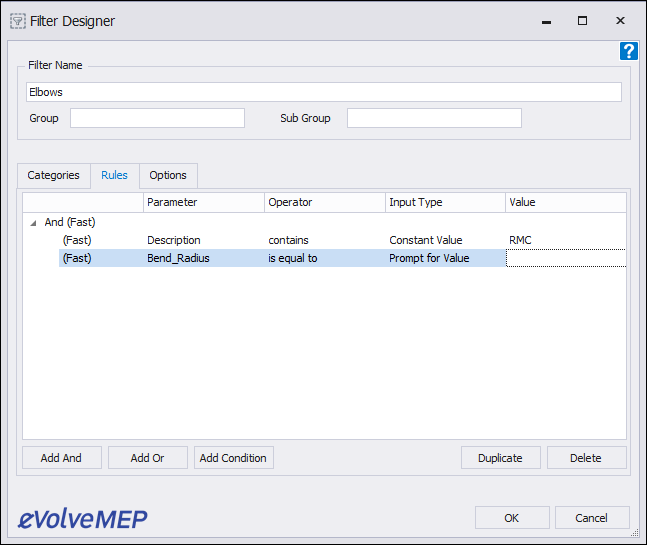
Task: Duplicate the selected rule
Action: pos(501,458)
